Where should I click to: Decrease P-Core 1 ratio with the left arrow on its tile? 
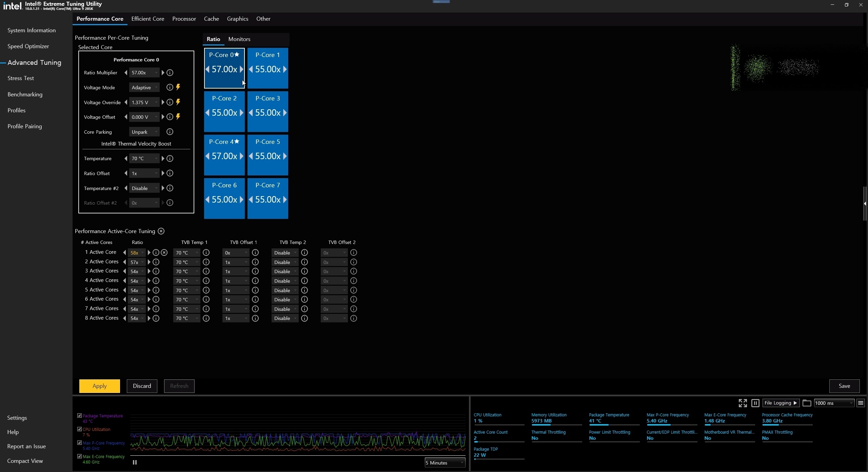pyautogui.click(x=251, y=69)
